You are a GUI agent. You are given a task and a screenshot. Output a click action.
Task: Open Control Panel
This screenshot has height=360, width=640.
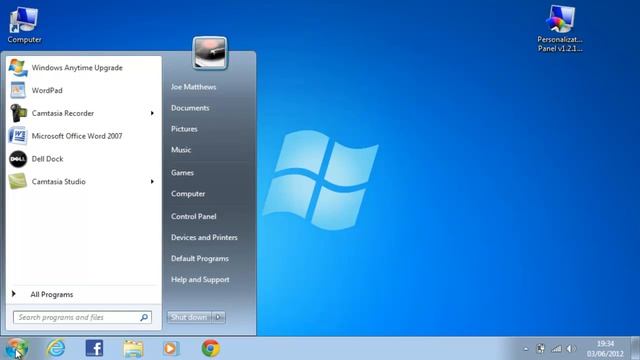(193, 216)
